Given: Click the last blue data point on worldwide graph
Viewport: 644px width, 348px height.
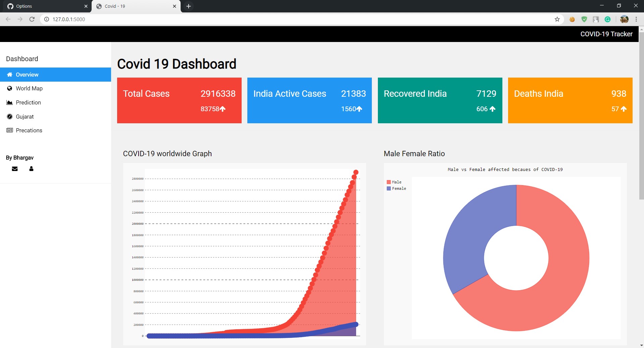Looking at the screenshot, I should click(x=356, y=324).
